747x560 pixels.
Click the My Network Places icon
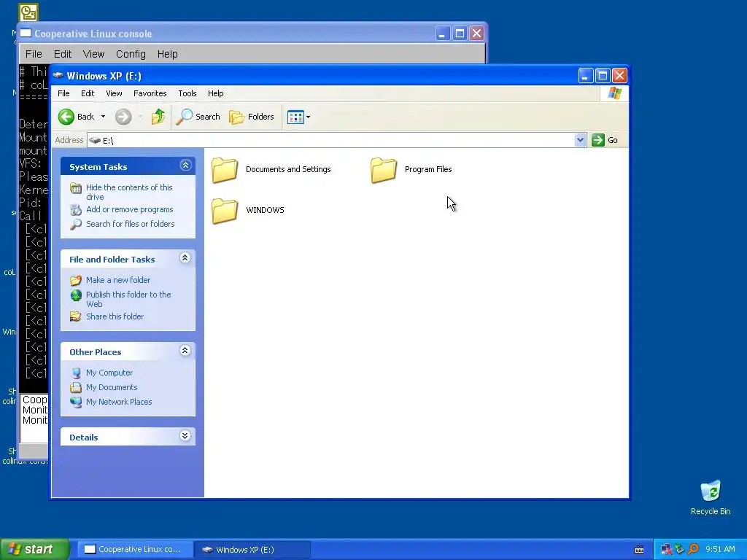(76, 402)
